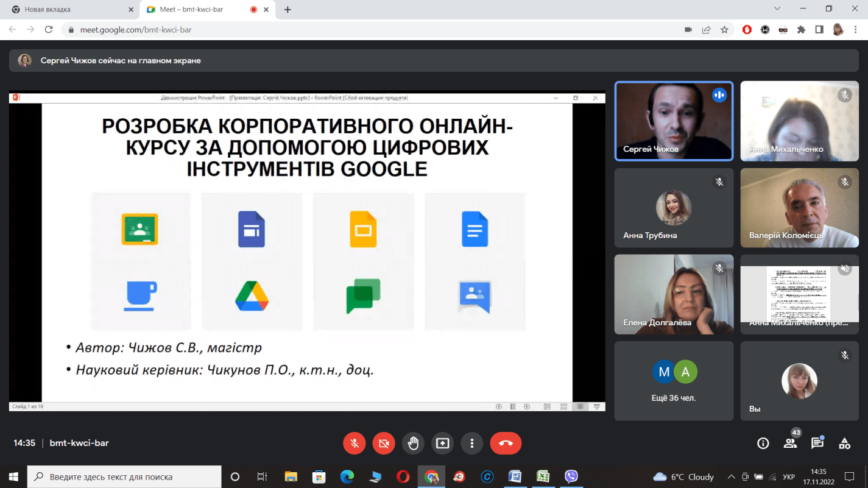This screenshot has height=488, width=868.
Task: Open the weather widget showing 6°C Cloudy
Action: click(x=683, y=477)
